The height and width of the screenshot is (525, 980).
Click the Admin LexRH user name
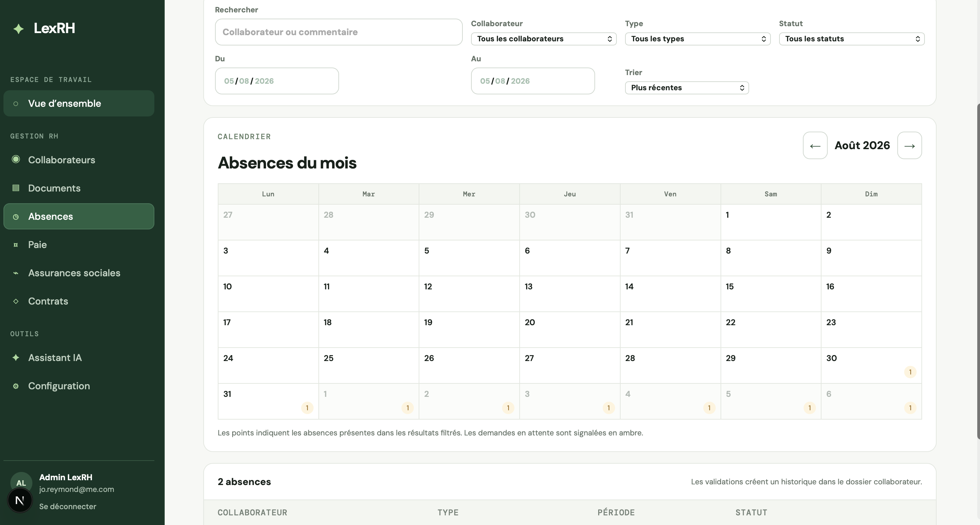point(66,477)
